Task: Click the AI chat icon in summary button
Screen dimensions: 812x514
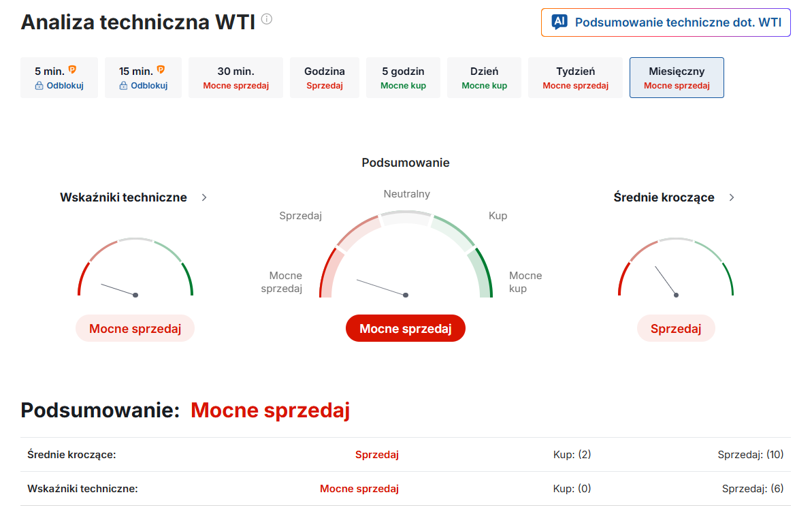Action: (559, 22)
